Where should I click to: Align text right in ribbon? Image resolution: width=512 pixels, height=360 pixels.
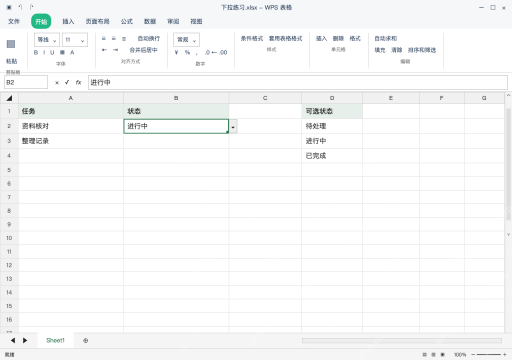point(124,39)
